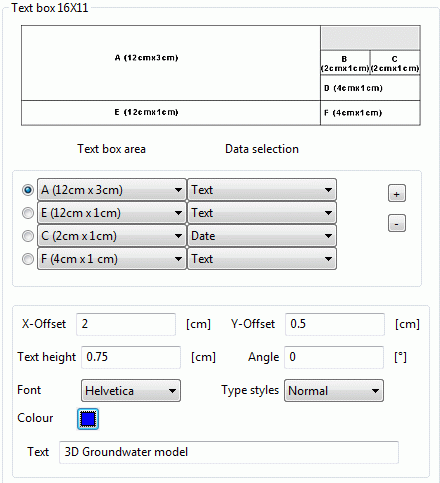The image size is (440, 483).
Task: Click the Angle input field
Action: (334, 357)
